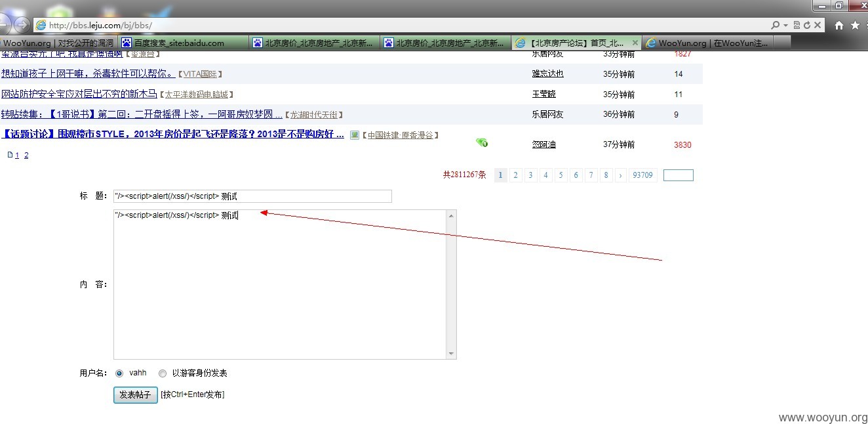The image size is (868, 424).
Task: Click the picture icon beside 话题讨论 post
Action: tap(355, 135)
